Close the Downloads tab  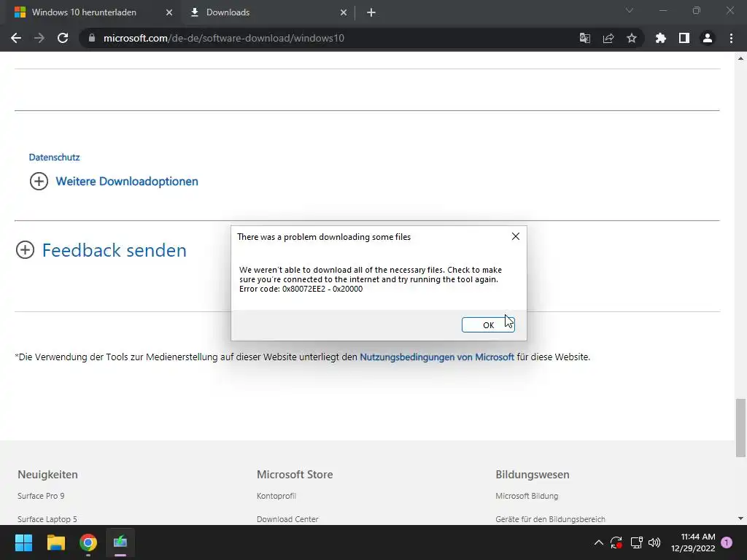click(x=344, y=12)
